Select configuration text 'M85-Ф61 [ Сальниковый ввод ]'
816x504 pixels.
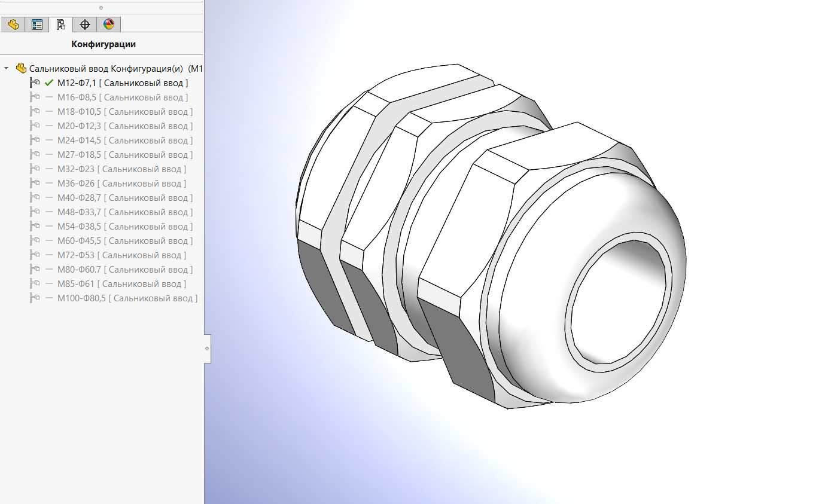(x=122, y=284)
